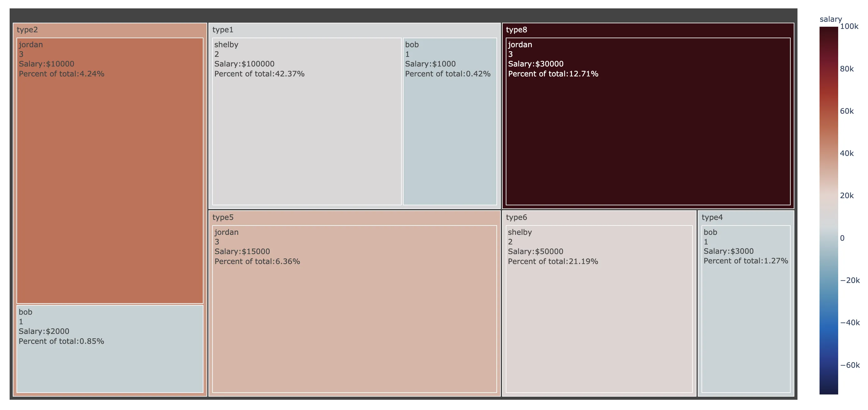Click the salary colorbar title
This screenshot has width=868, height=410.
[x=830, y=19]
